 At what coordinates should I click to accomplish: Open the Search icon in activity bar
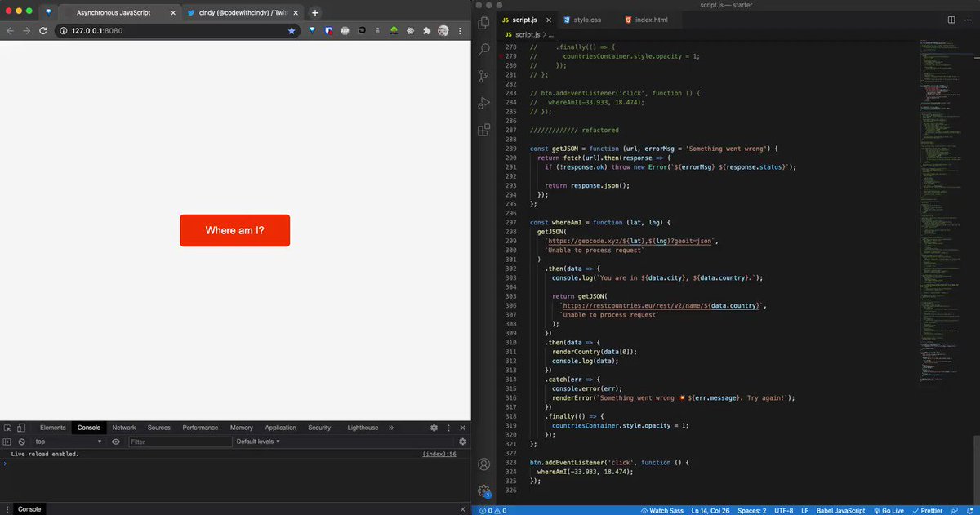click(x=483, y=49)
